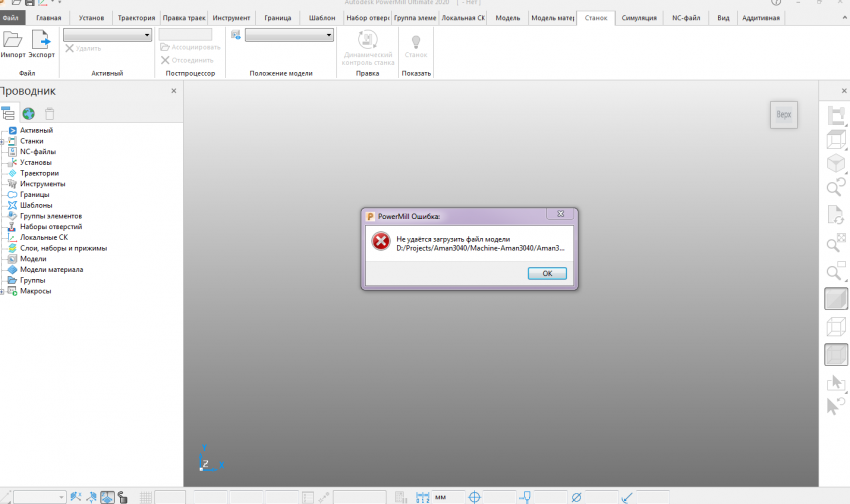Image resolution: width=850 pixels, height=504 pixels.
Task: Click the resize to fit view icon
Action: [x=835, y=118]
